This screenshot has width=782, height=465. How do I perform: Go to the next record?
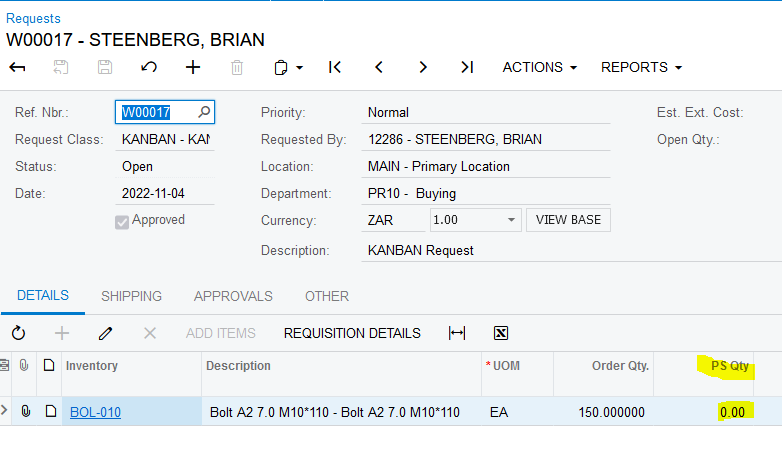pyautogui.click(x=423, y=67)
